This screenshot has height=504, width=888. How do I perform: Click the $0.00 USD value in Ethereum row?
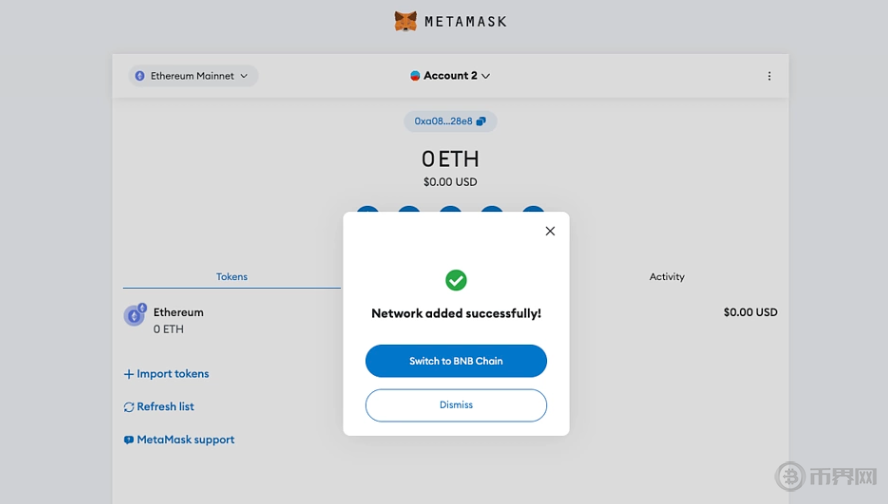point(750,312)
